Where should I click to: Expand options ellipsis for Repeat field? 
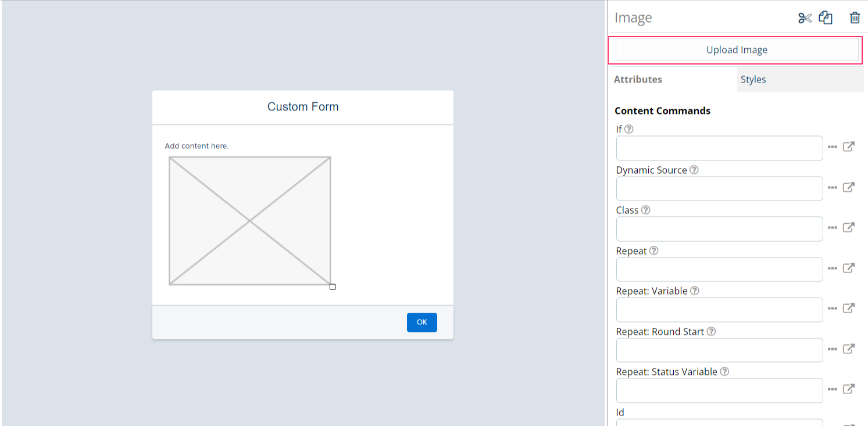click(x=833, y=269)
